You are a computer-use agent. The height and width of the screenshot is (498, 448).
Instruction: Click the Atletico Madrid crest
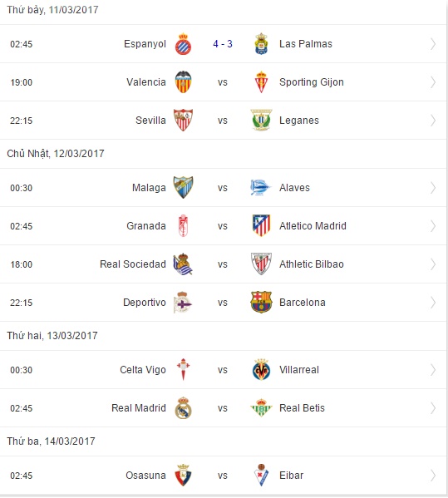261,225
